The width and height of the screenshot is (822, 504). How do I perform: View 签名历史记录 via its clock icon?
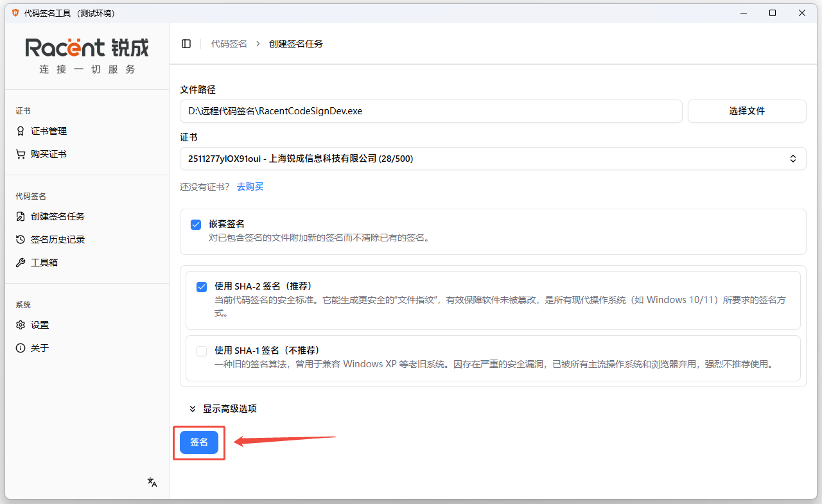click(20, 239)
